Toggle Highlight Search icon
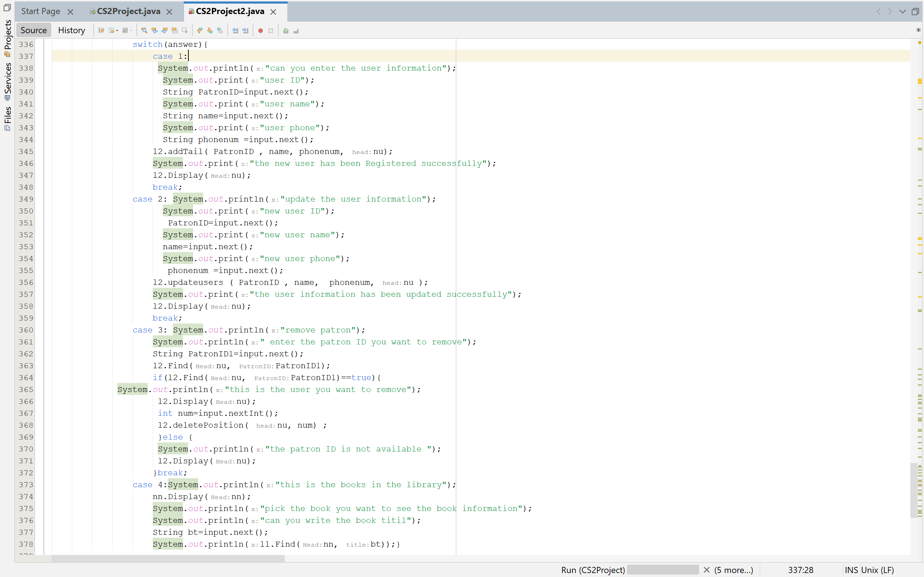 174,31
